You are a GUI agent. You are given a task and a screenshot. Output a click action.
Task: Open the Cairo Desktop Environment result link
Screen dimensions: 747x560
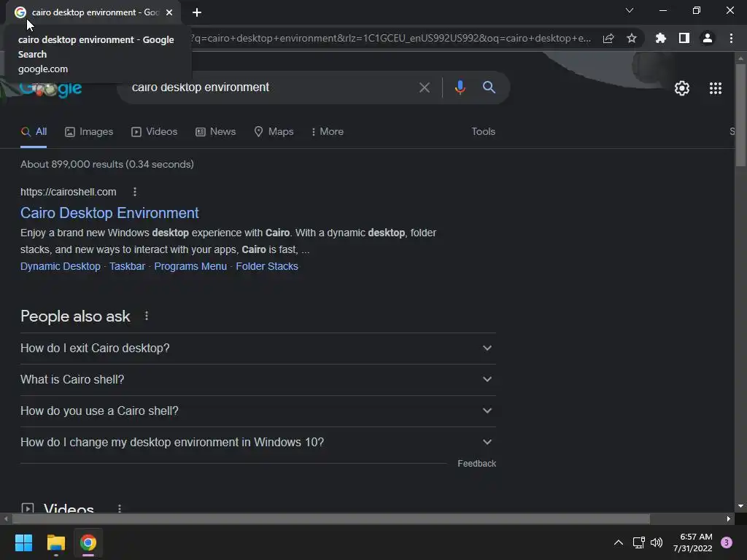click(109, 213)
